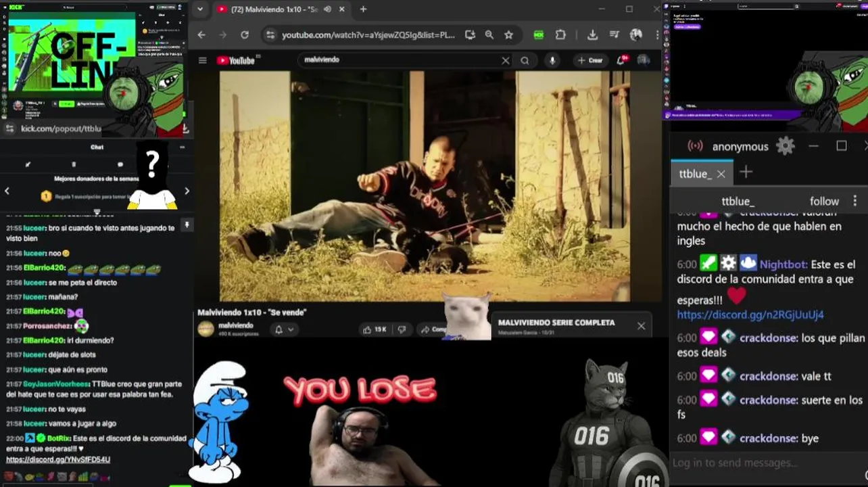
Task: Go to YouTube home via logo
Action: [235, 60]
